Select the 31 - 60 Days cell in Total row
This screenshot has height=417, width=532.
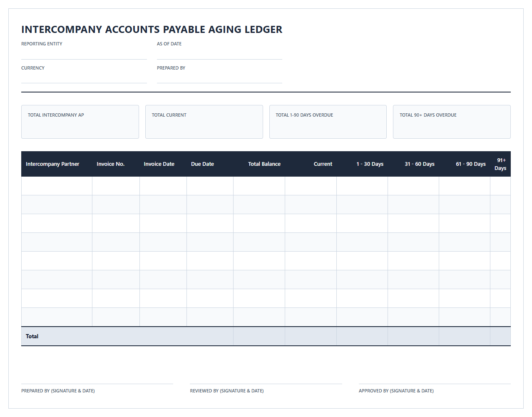pos(413,336)
